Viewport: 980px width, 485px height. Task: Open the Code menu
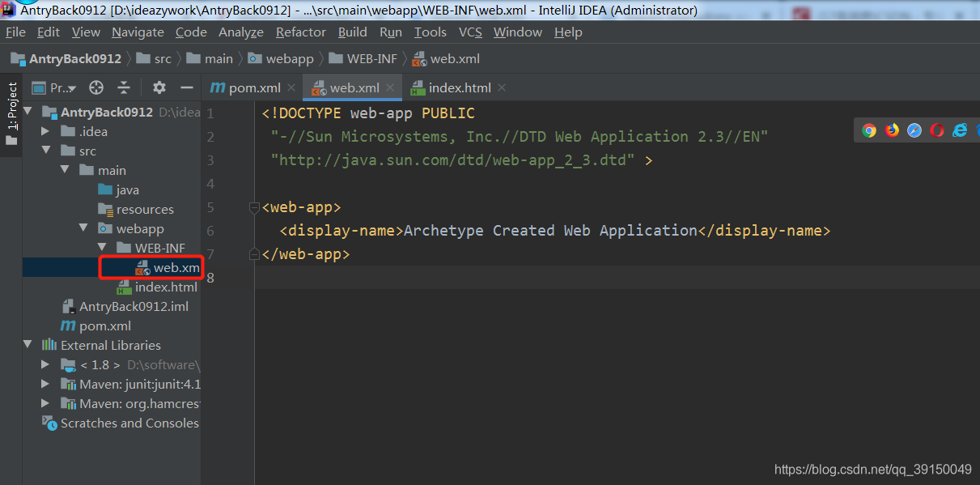click(x=191, y=32)
